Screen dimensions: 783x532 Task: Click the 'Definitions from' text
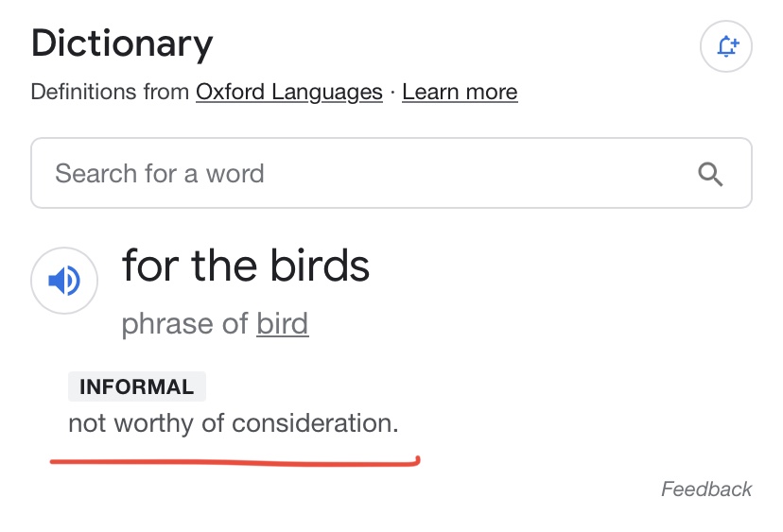110,93
